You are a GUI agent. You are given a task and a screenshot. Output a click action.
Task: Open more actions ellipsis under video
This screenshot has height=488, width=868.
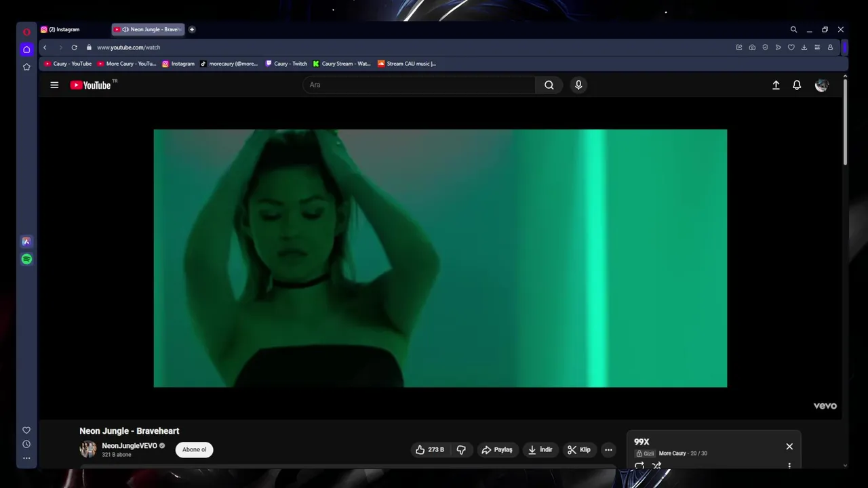608,449
